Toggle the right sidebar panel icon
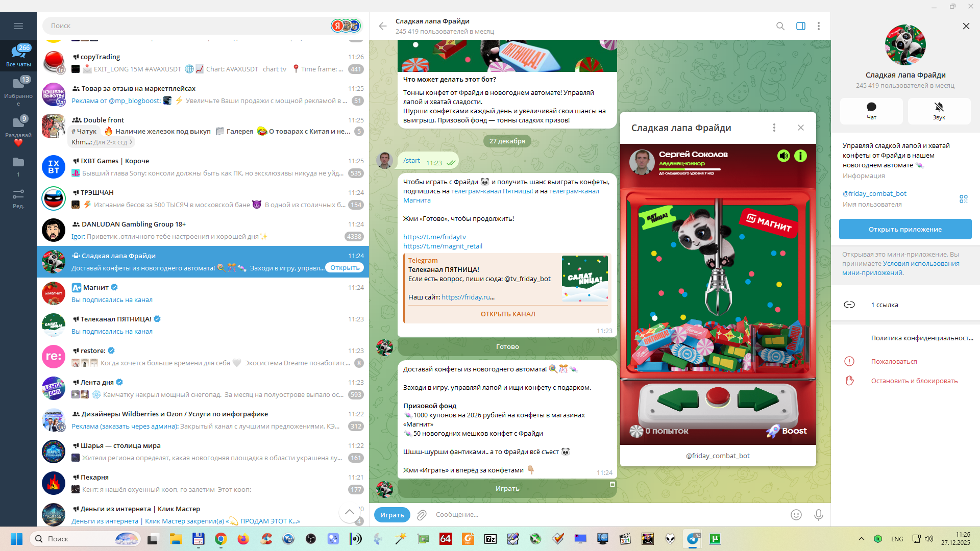Screen dimensions: 980x551 click(x=800, y=26)
